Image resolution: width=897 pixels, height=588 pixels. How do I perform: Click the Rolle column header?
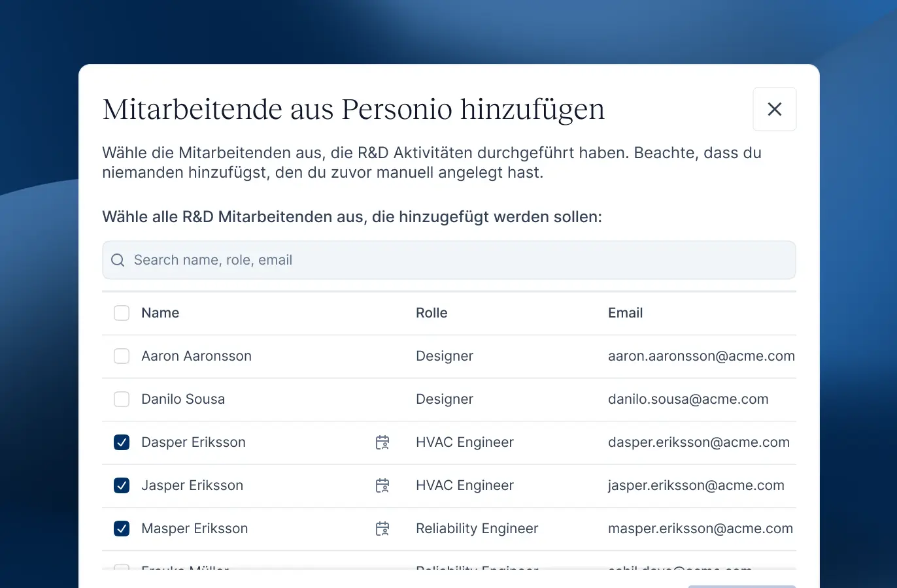[x=432, y=313]
